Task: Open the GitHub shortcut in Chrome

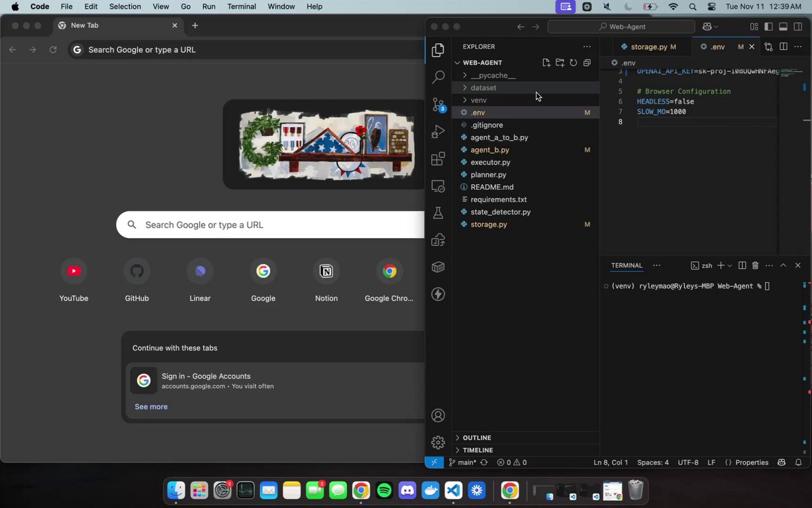Action: 136,272
